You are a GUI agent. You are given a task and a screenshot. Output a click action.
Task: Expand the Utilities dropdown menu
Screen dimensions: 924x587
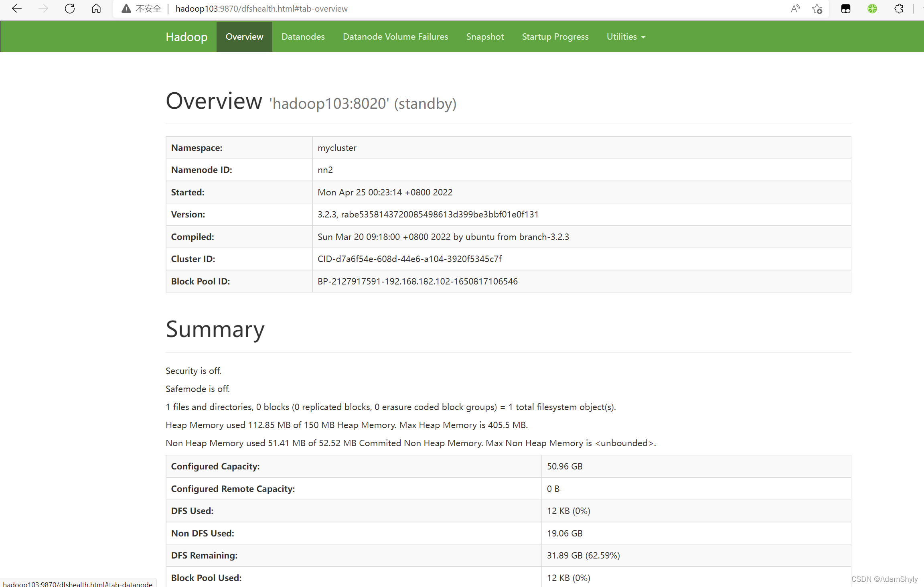click(622, 37)
